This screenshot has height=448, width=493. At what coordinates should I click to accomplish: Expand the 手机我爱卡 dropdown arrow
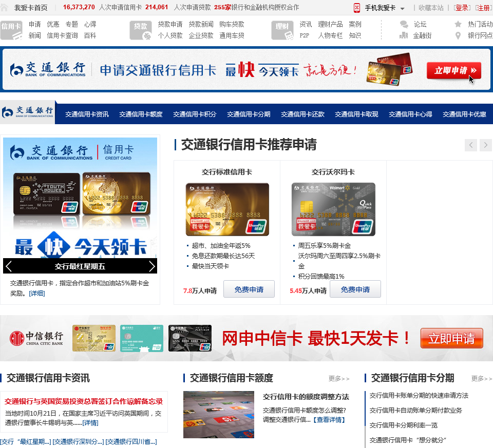click(403, 9)
